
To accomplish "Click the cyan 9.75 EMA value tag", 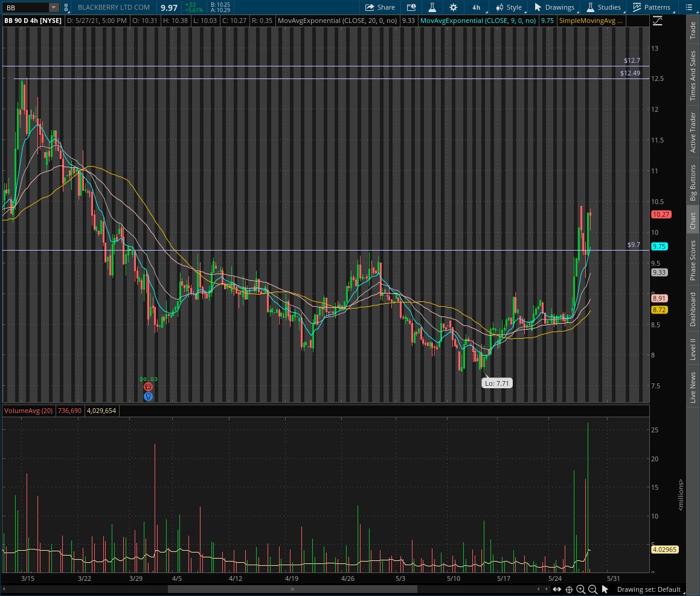I will pos(660,246).
